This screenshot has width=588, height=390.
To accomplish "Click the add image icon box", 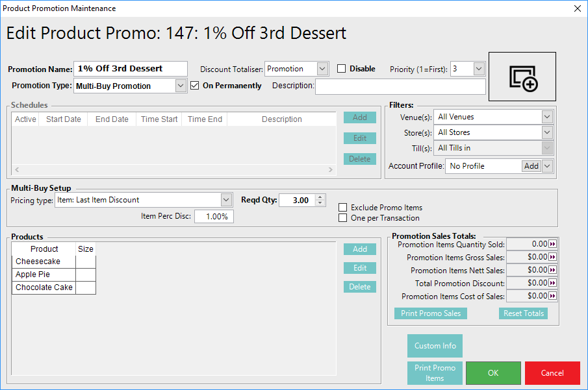I will [x=522, y=77].
